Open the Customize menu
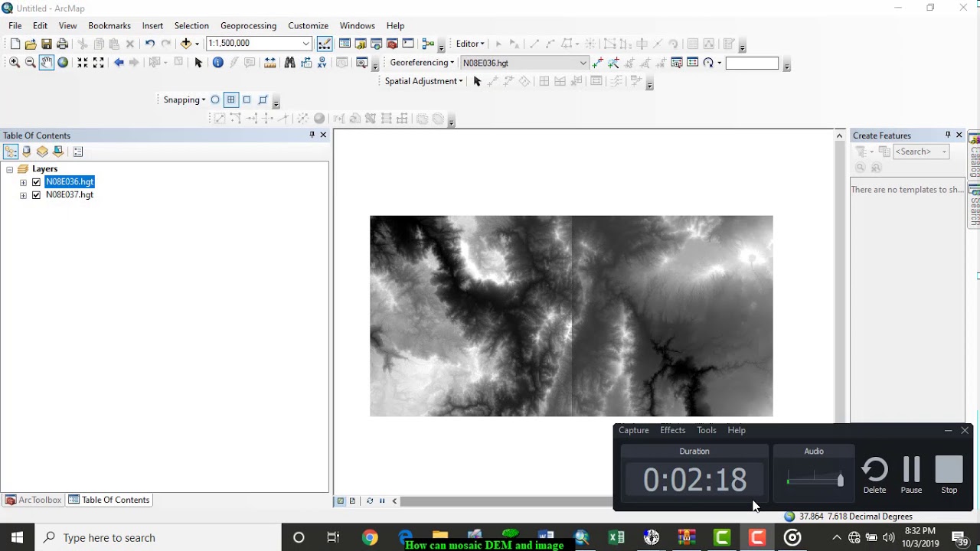The width and height of the screenshot is (980, 551). coord(308,25)
